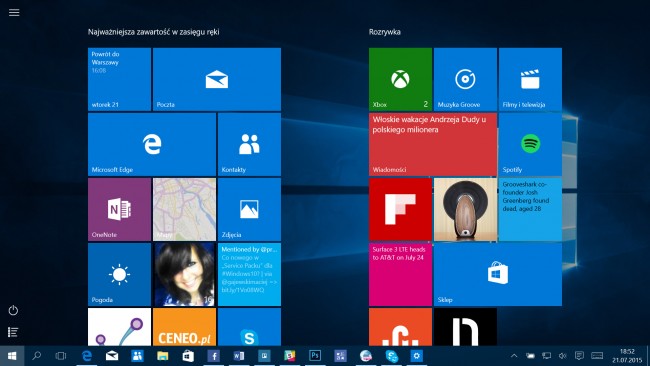Viewport: 650px width, 366px height.
Task: Open the calendar tile showing wtorek 21
Action: [119, 79]
